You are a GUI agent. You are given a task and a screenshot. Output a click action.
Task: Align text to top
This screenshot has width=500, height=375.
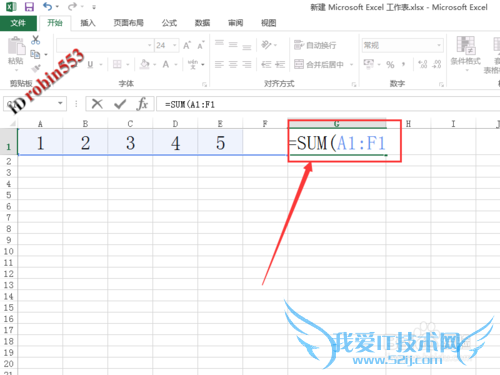coord(219,43)
